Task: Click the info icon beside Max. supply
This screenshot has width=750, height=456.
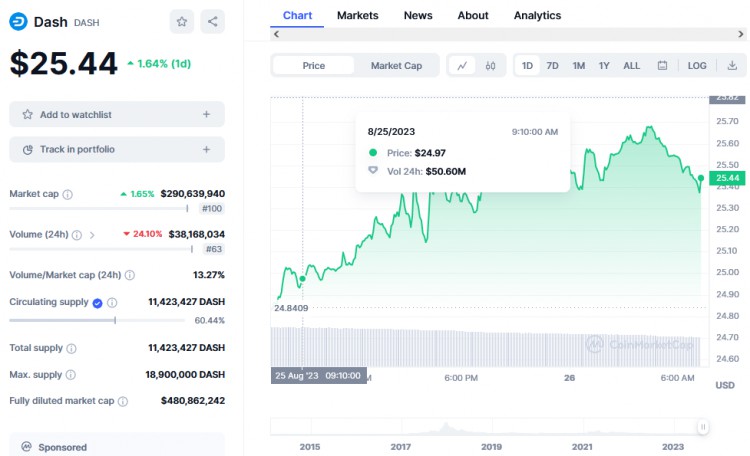Action: (x=70, y=375)
